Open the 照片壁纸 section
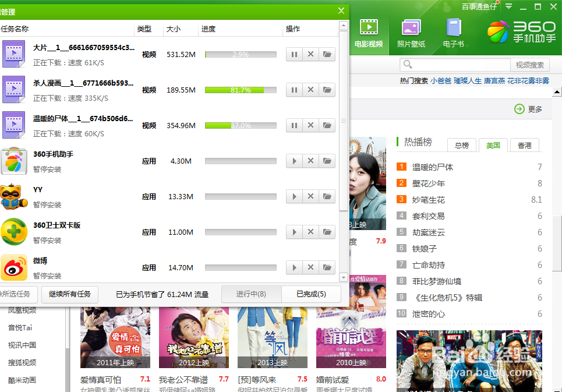Screen dimensions: 562x392 coord(411,34)
